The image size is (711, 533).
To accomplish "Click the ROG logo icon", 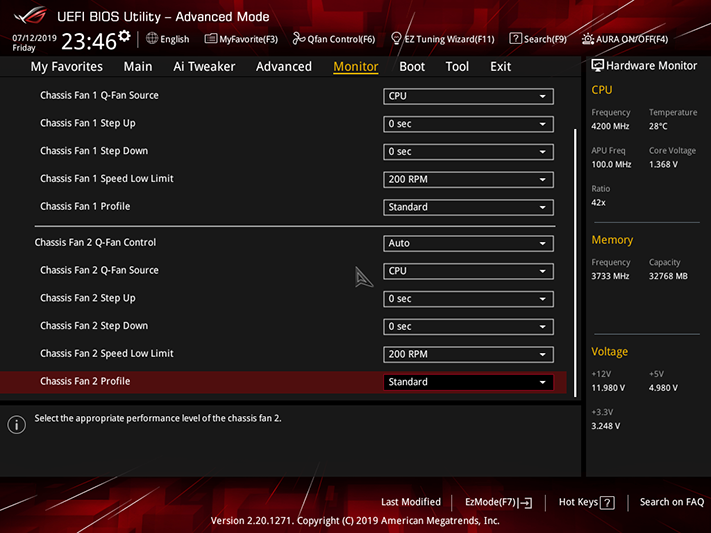I will [30, 15].
